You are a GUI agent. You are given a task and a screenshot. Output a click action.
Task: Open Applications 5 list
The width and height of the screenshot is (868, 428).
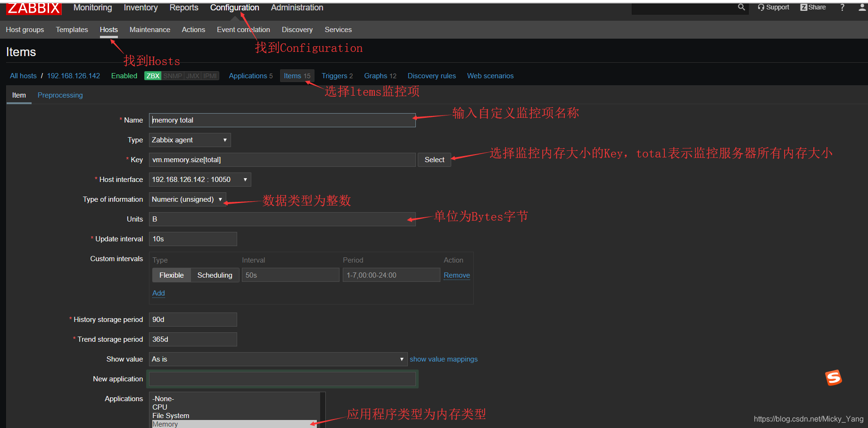click(251, 76)
